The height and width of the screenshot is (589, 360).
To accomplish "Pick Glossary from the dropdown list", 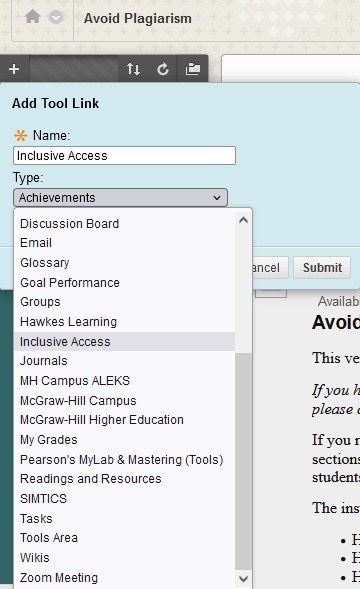I will (x=124, y=263).
